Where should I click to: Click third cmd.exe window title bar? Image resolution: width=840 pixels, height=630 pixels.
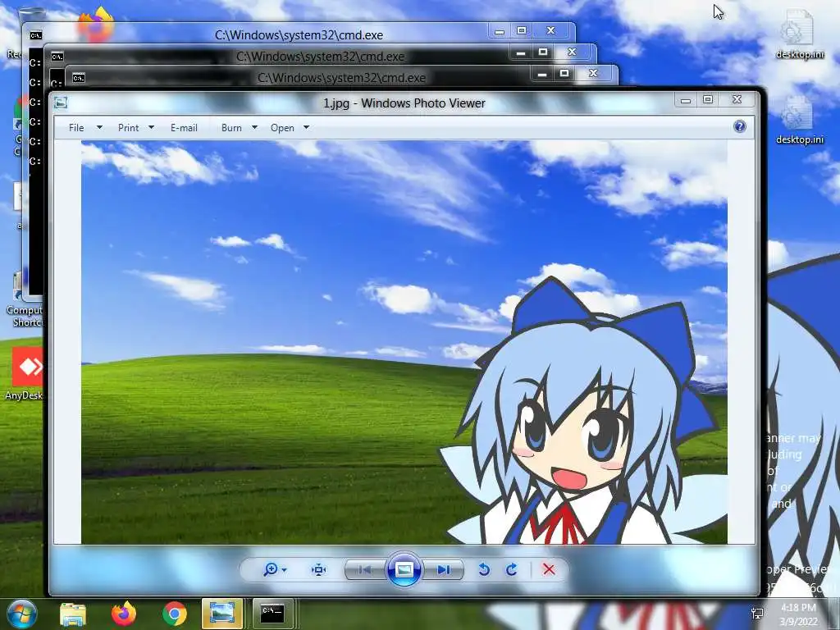[341, 78]
